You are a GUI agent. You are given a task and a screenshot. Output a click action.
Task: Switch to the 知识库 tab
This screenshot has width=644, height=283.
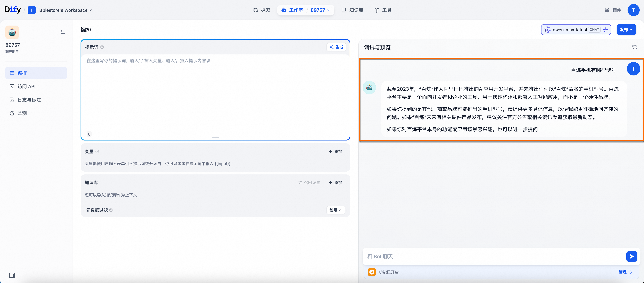point(352,10)
